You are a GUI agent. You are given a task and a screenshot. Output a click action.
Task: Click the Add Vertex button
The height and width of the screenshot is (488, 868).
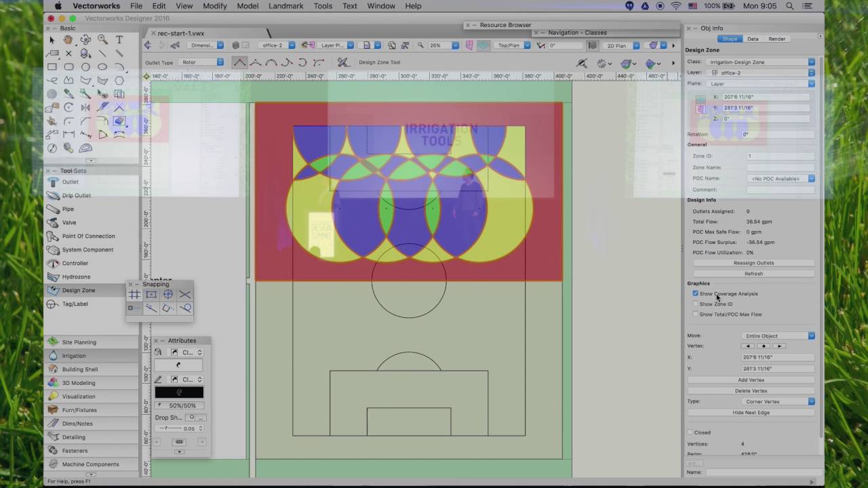[x=751, y=380]
